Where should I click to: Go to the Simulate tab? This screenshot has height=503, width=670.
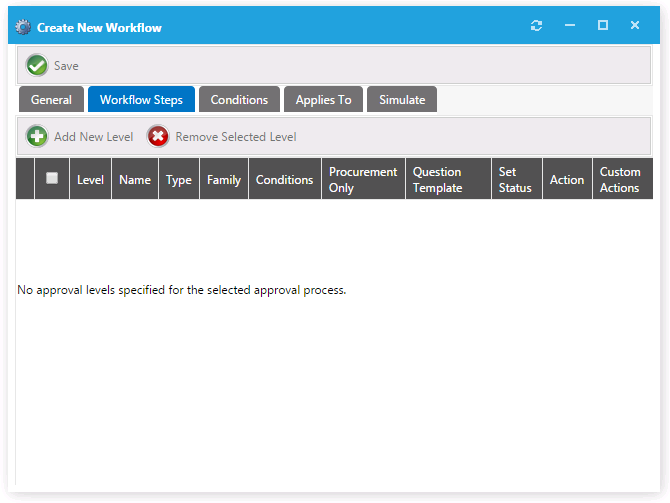(x=402, y=100)
